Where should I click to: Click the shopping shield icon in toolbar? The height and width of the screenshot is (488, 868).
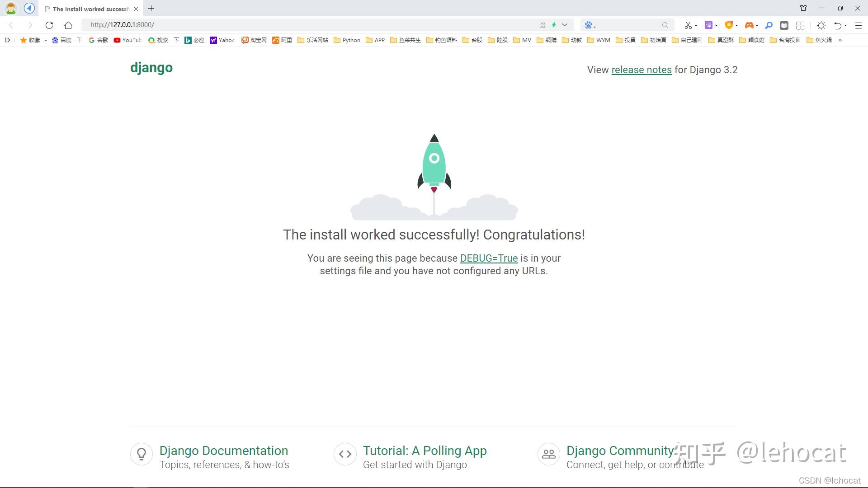point(729,25)
